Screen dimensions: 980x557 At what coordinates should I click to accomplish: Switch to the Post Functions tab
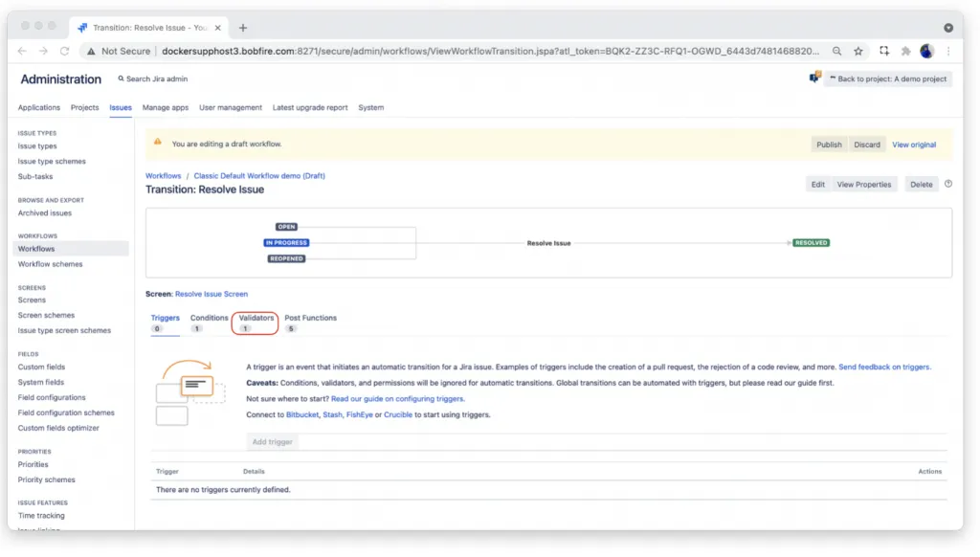[311, 323]
